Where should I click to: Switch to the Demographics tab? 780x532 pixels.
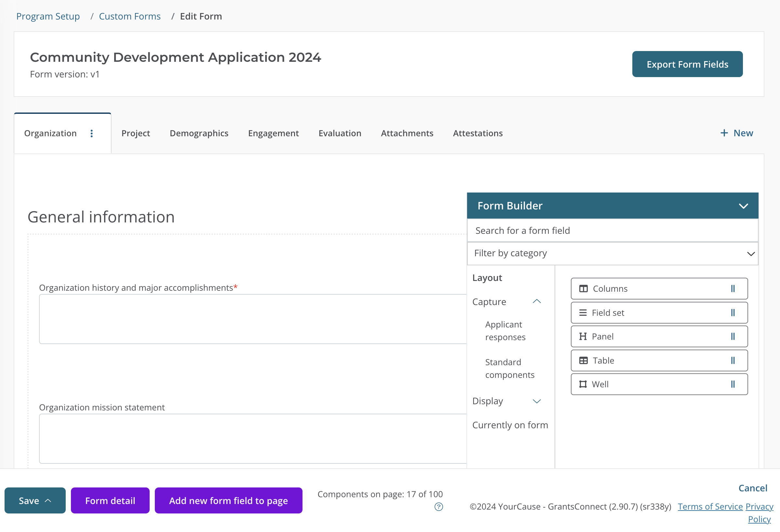pos(199,133)
